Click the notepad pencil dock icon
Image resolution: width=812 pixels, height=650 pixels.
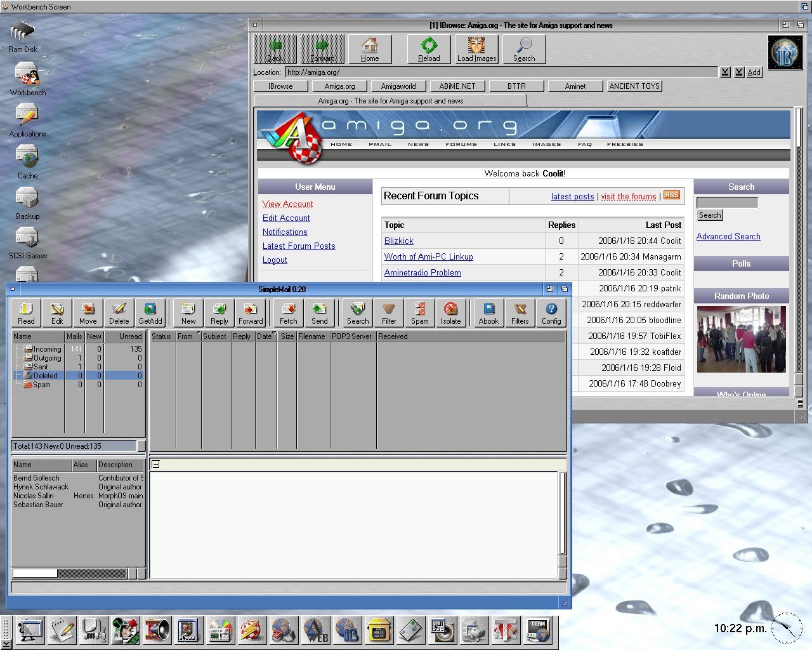(62, 630)
